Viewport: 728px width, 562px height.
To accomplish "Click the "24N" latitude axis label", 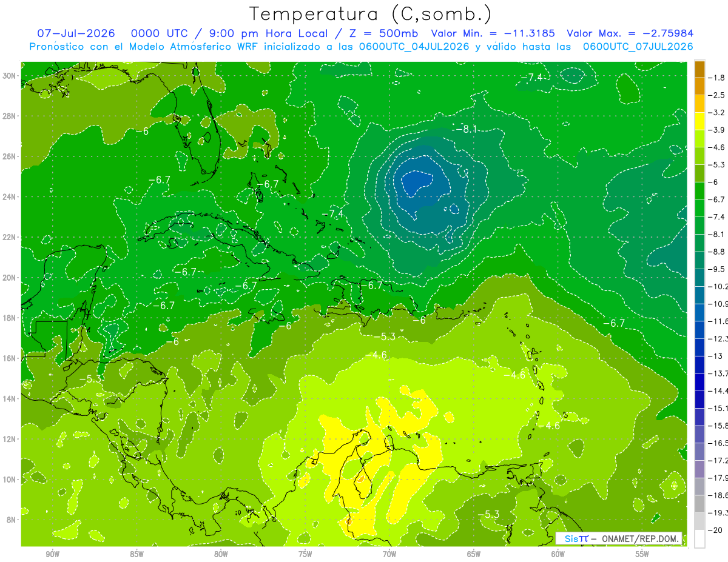I will pos(10,196).
